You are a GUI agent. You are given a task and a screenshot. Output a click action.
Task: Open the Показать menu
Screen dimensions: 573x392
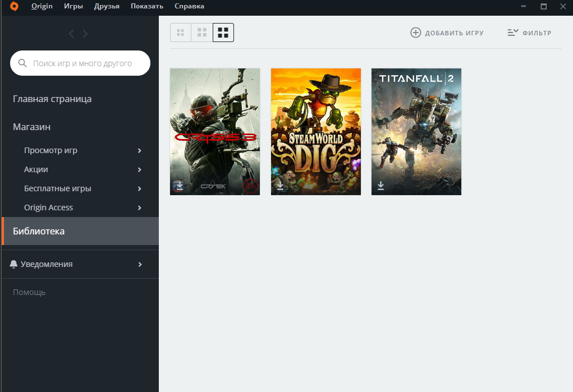click(x=147, y=6)
